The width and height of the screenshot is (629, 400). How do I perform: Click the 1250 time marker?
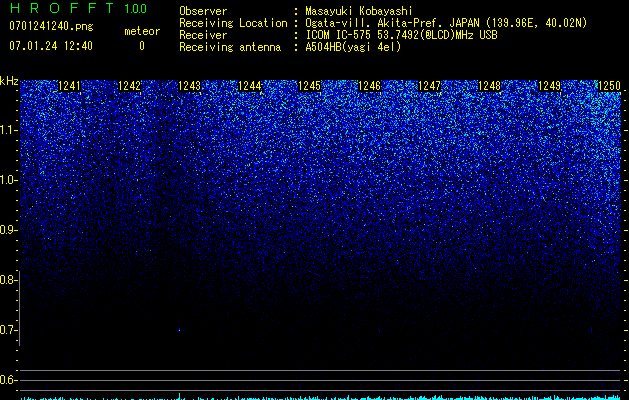tap(609, 86)
